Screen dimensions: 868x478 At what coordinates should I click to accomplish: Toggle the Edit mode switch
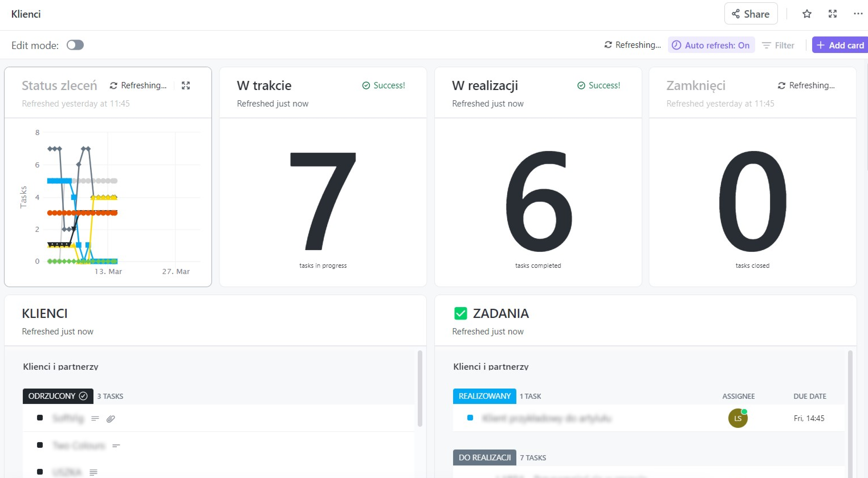coord(75,45)
